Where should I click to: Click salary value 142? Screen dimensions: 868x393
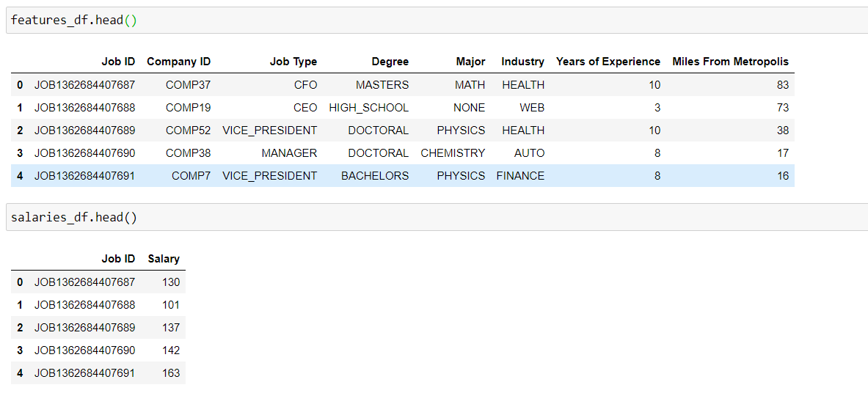pyautogui.click(x=171, y=350)
